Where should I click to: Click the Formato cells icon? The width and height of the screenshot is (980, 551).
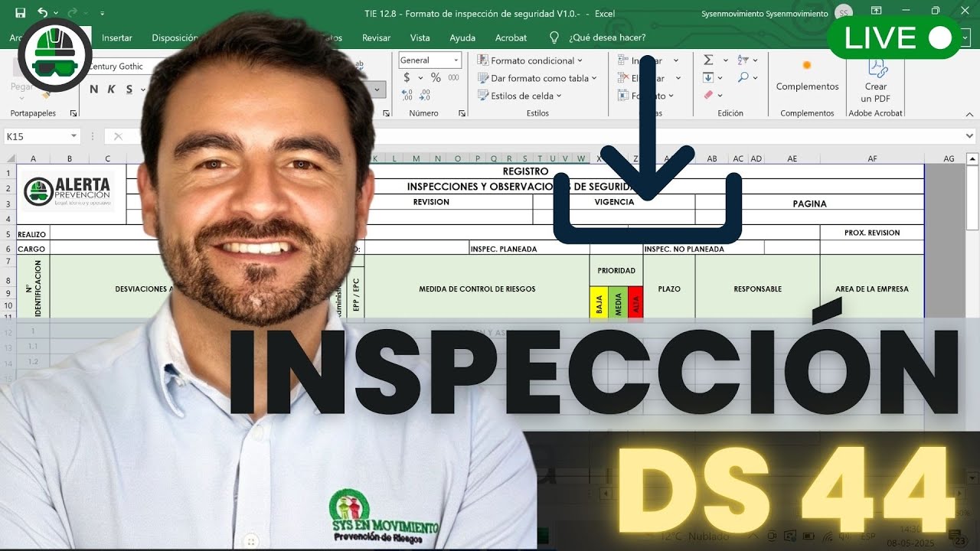click(622, 96)
